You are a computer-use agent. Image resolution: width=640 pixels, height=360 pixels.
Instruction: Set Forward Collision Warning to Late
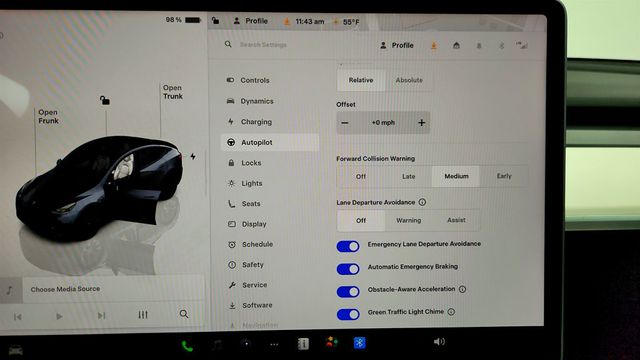coord(409,176)
